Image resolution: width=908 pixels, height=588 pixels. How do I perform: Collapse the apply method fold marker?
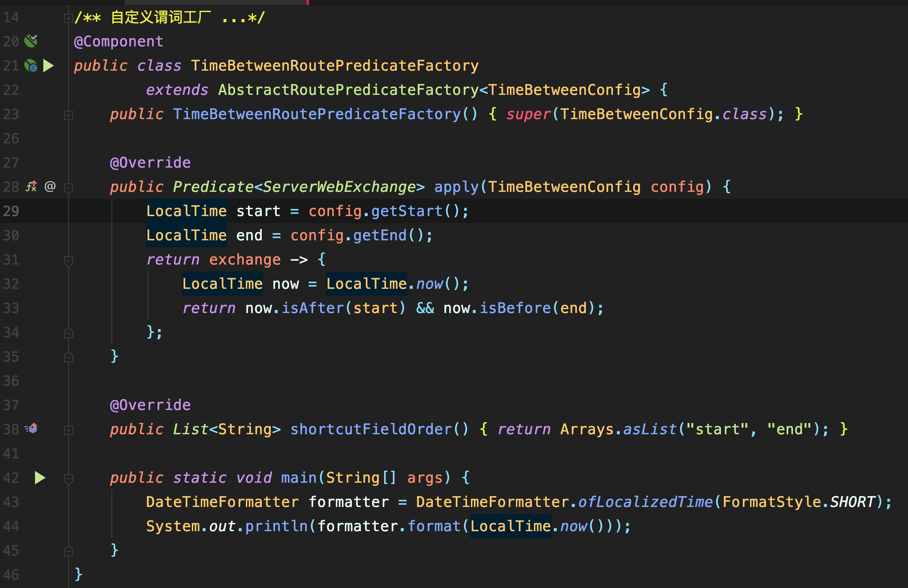[x=68, y=188]
